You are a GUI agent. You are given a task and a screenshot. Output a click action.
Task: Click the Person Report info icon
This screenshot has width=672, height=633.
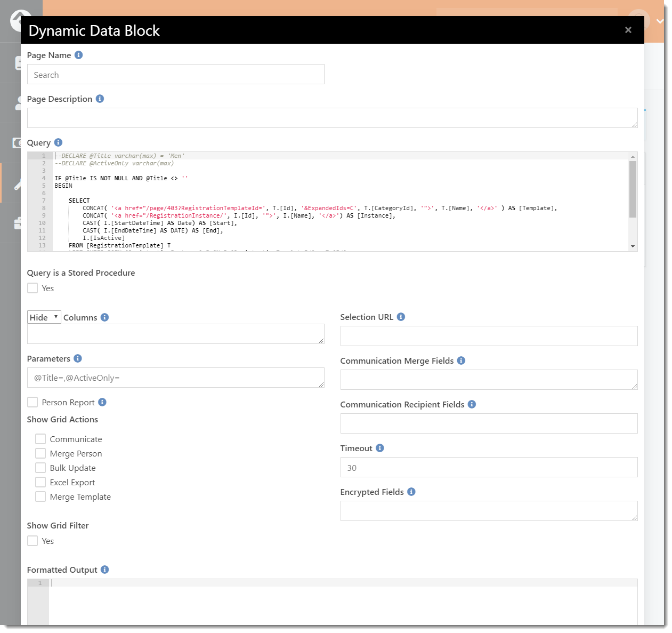tap(102, 402)
